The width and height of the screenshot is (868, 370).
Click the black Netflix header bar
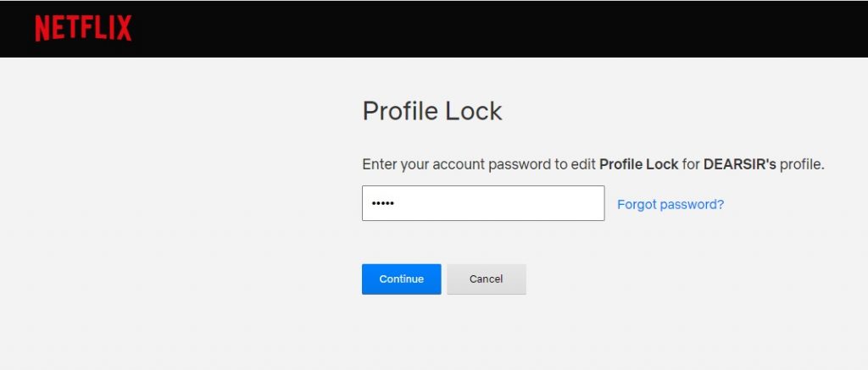(498, 29)
